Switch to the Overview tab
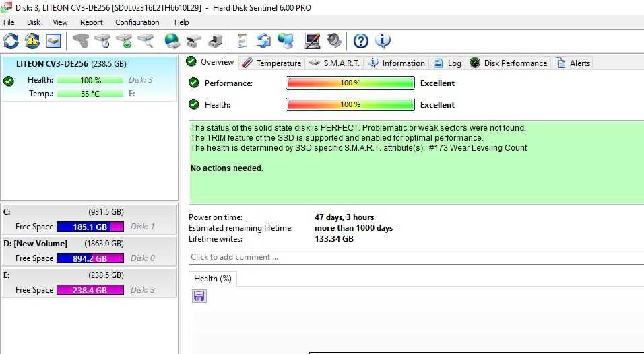The width and height of the screenshot is (644, 354). coord(210,62)
